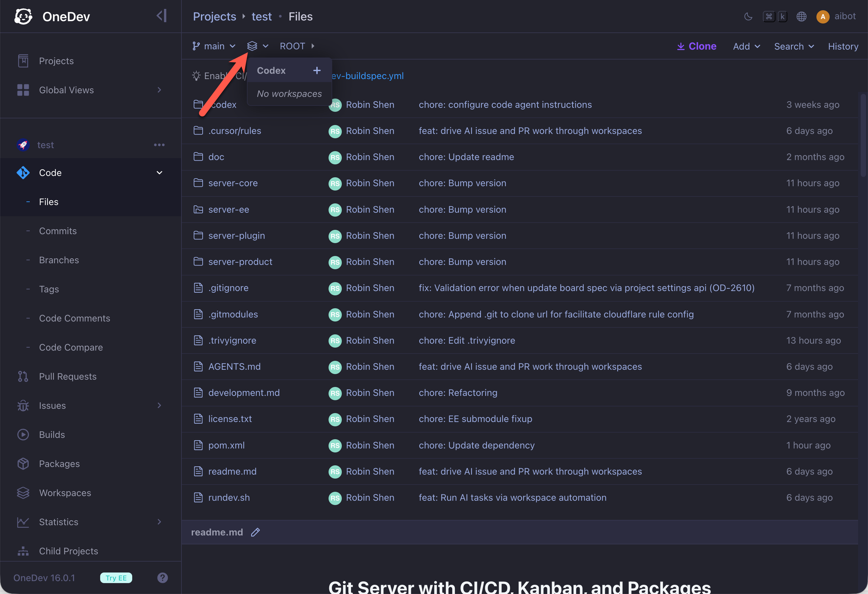
Task: Open the Search dropdown
Action: coord(794,46)
